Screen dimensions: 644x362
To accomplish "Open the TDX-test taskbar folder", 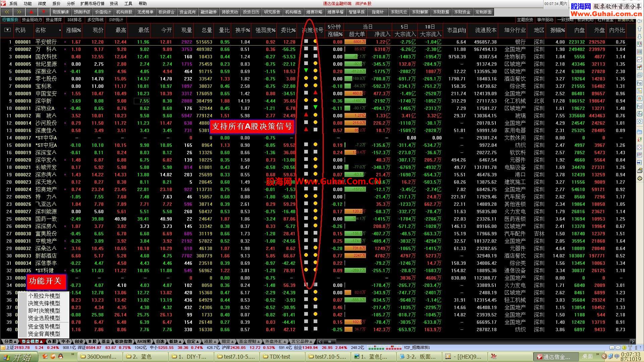I will (x=282, y=357).
